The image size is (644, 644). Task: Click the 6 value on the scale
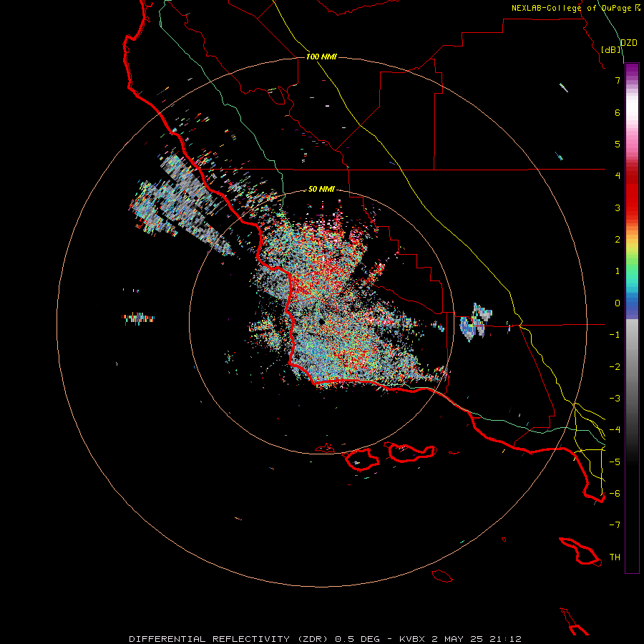click(618, 112)
